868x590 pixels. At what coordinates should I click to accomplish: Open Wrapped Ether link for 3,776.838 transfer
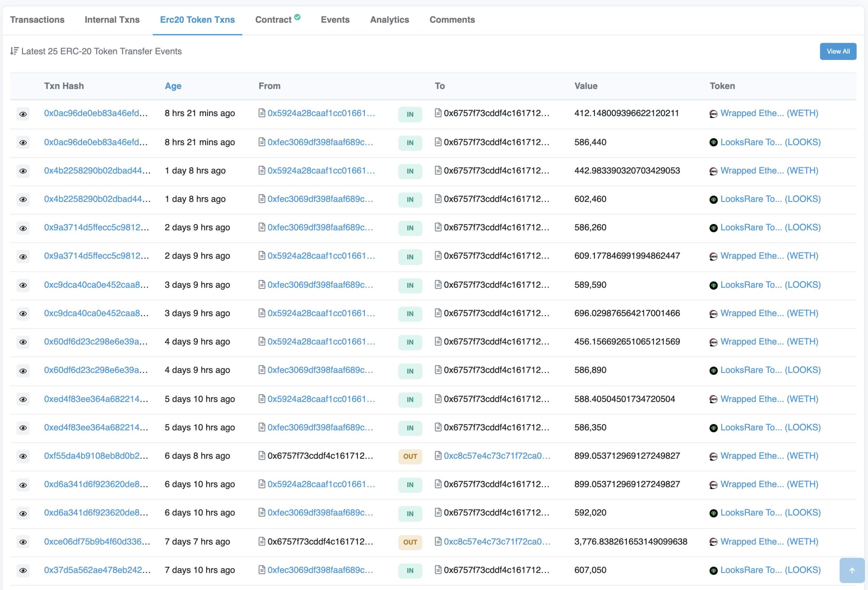point(769,542)
